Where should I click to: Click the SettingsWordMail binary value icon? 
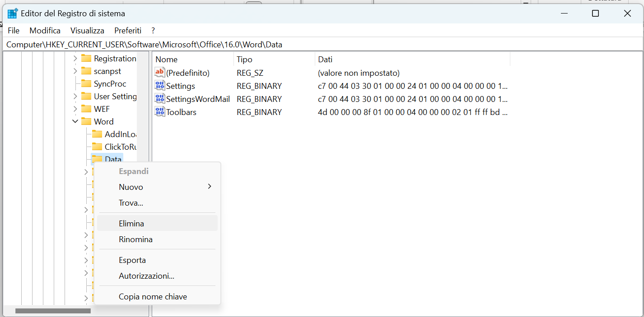[160, 99]
